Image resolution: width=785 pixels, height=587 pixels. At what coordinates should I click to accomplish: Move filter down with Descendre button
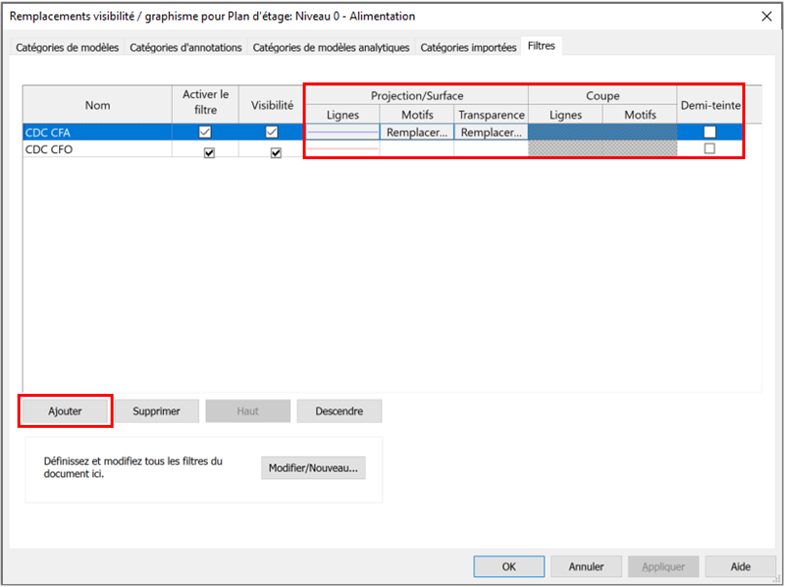pyautogui.click(x=338, y=411)
